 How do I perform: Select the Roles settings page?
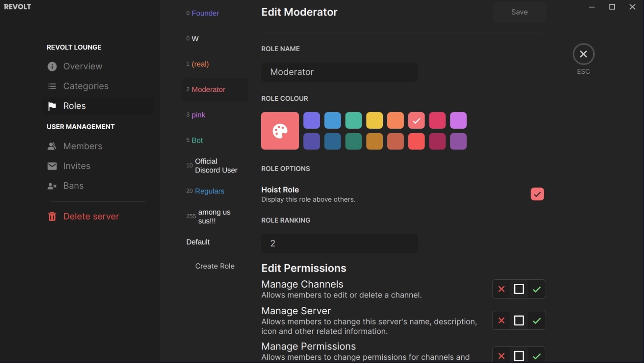point(98,106)
